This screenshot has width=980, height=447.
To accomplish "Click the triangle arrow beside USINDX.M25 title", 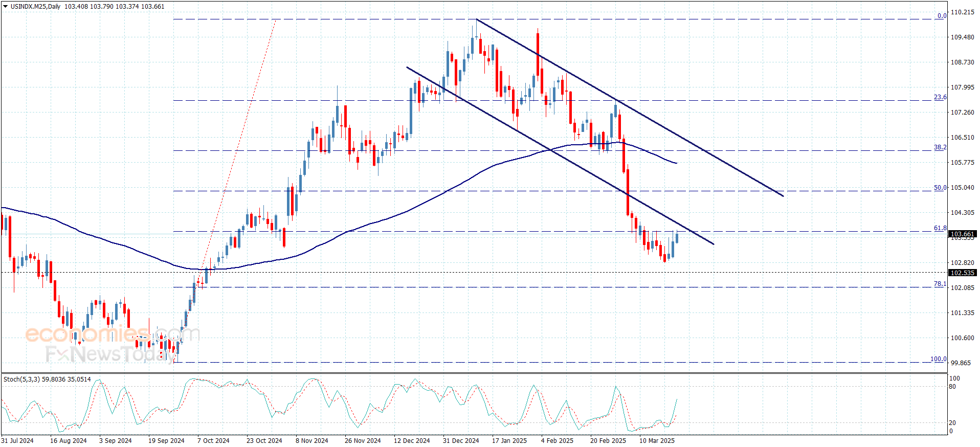I will [x=5, y=7].
